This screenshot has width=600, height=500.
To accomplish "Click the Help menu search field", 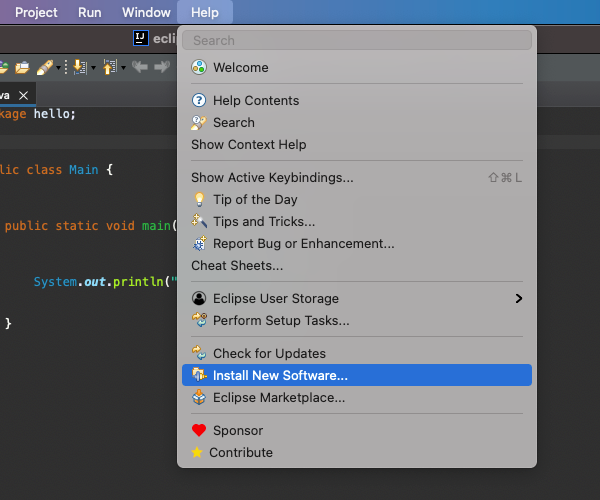I will click(357, 41).
